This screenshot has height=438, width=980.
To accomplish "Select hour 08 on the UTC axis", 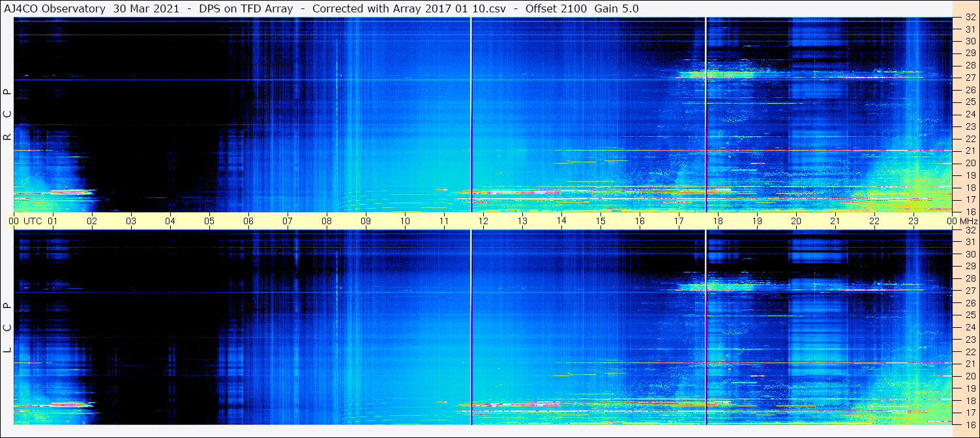I will [x=327, y=221].
